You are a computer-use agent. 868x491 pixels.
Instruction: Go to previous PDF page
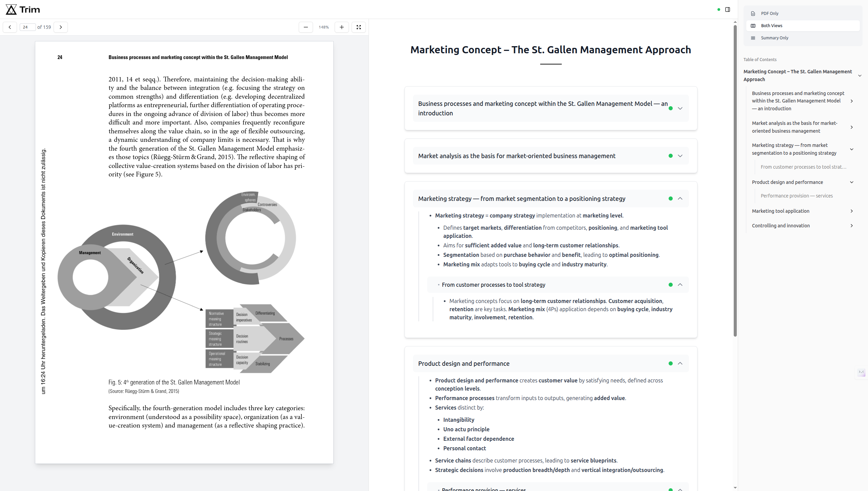pyautogui.click(x=10, y=27)
